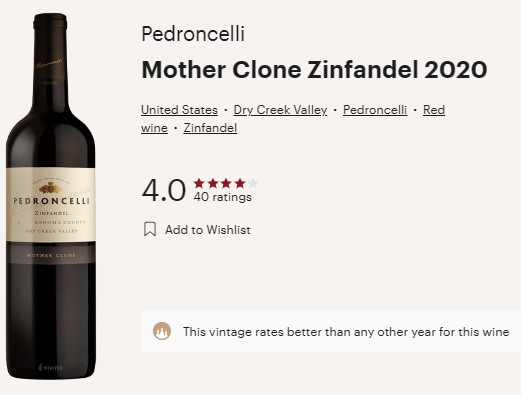Click the second red rating star
The image size is (521, 395).
[x=213, y=183]
